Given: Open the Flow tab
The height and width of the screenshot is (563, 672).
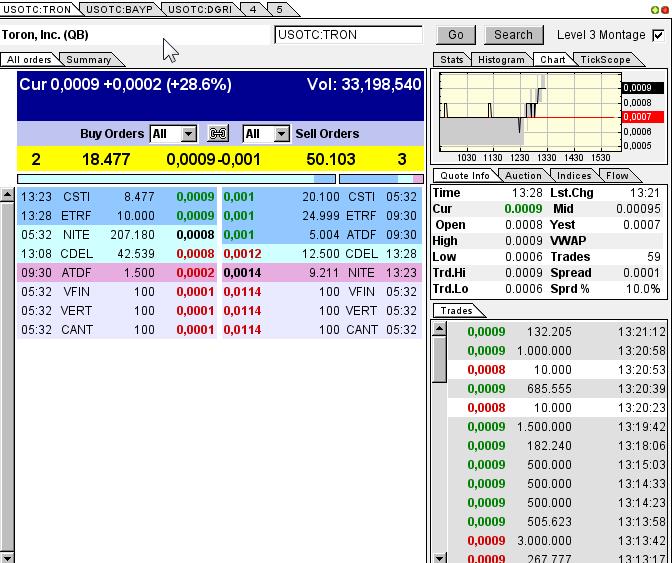Looking at the screenshot, I should pos(617,176).
